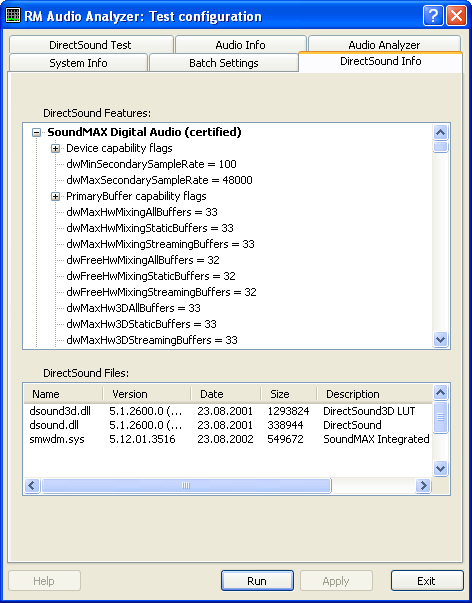Expand PrimaryBuffer capability flags
The image size is (472, 603).
click(55, 197)
